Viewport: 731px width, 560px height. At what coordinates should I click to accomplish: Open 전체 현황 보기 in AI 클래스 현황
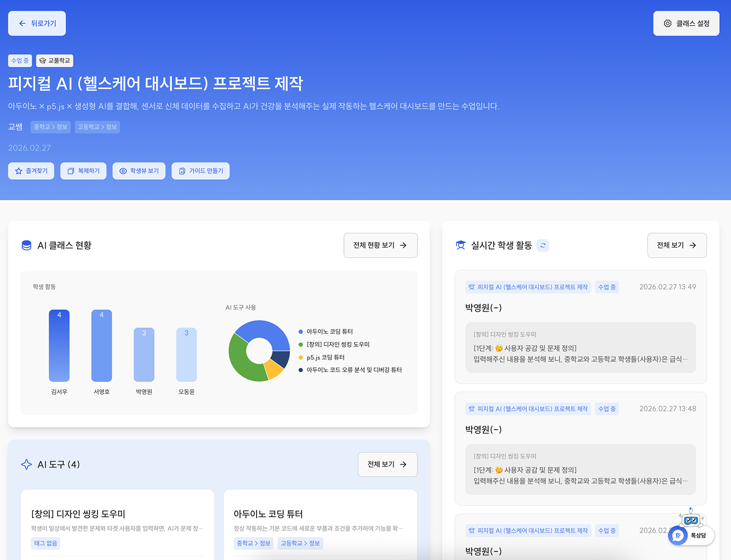click(x=380, y=245)
